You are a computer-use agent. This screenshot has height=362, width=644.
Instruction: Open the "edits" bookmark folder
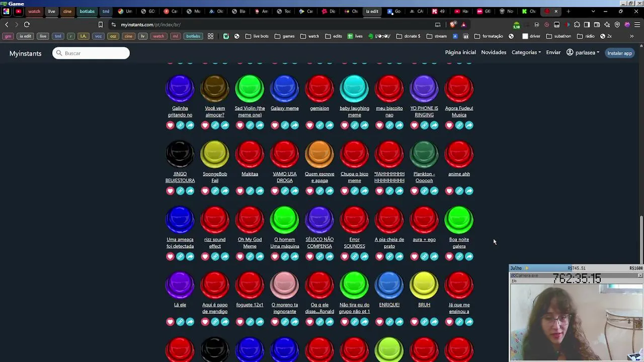click(x=334, y=36)
